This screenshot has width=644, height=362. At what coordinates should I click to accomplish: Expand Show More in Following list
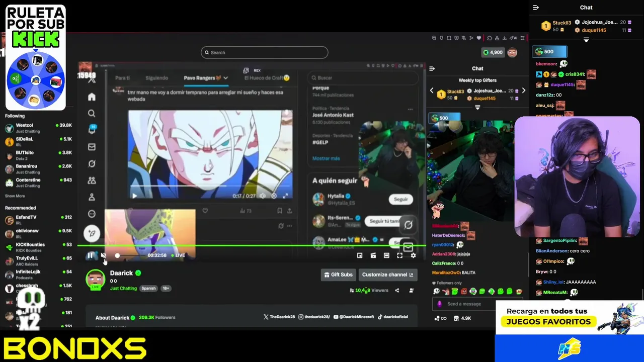click(x=15, y=196)
